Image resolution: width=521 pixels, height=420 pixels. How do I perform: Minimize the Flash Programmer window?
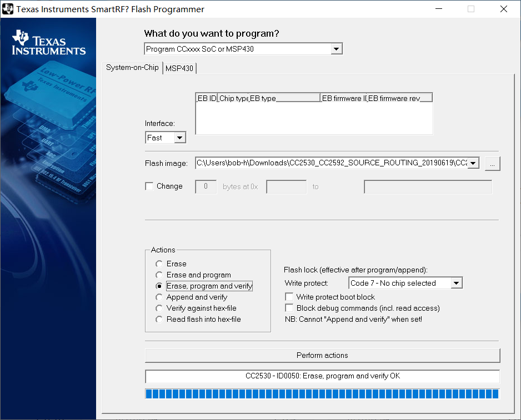(439, 9)
